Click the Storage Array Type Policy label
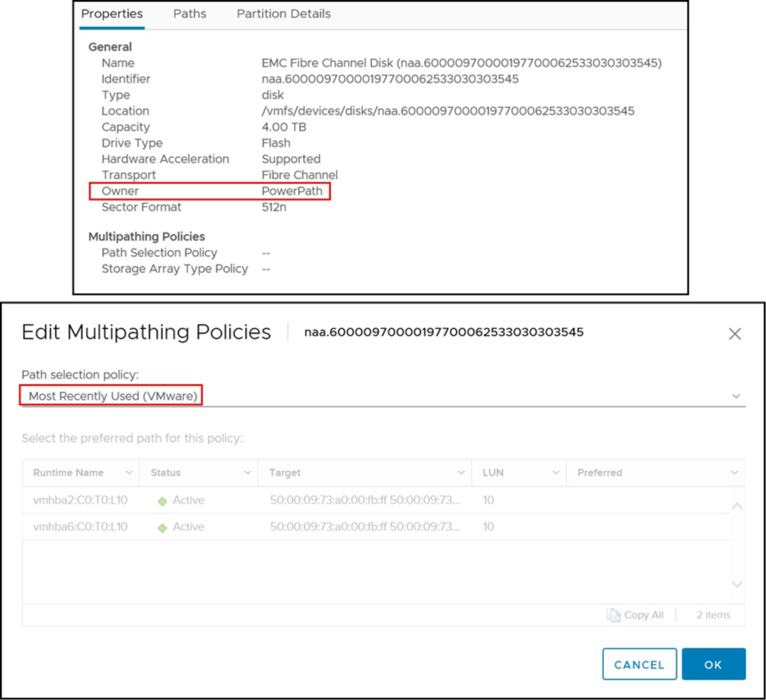766x700 pixels. click(175, 268)
